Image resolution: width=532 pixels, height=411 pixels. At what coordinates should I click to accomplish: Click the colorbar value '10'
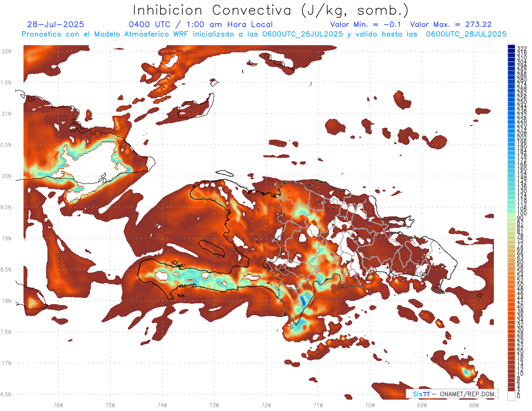tap(520, 374)
